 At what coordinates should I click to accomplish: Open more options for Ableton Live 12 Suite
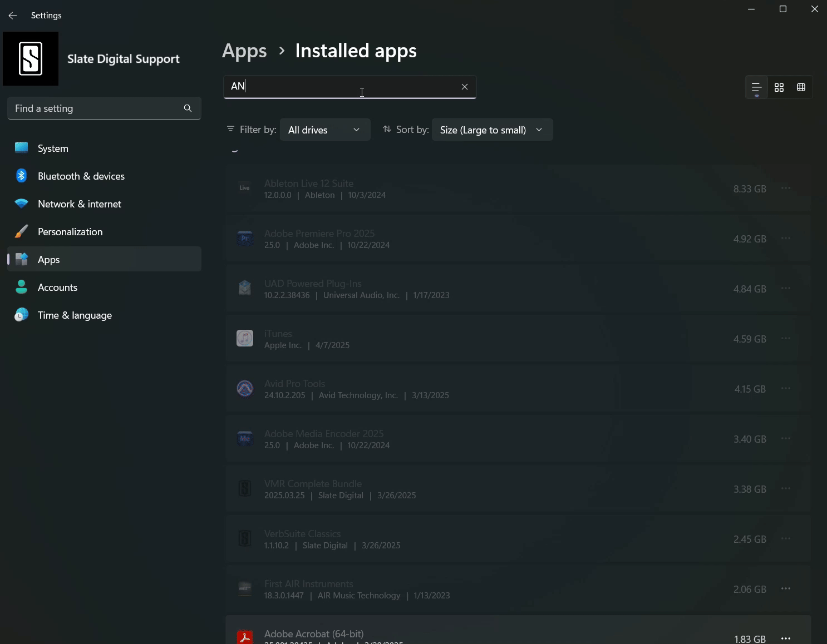coord(786,189)
